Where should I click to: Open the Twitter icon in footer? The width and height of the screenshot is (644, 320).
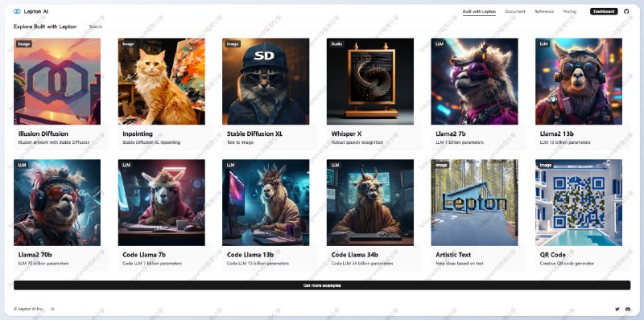click(617, 309)
